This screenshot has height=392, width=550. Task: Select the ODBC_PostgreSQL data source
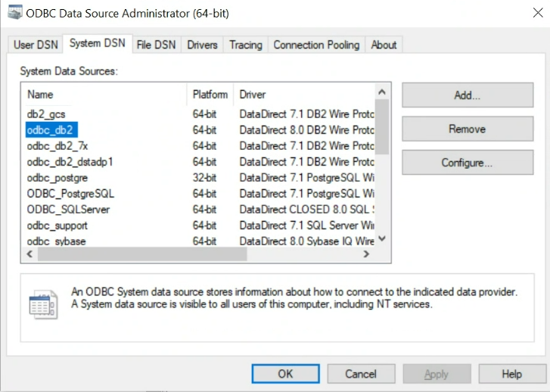70,194
